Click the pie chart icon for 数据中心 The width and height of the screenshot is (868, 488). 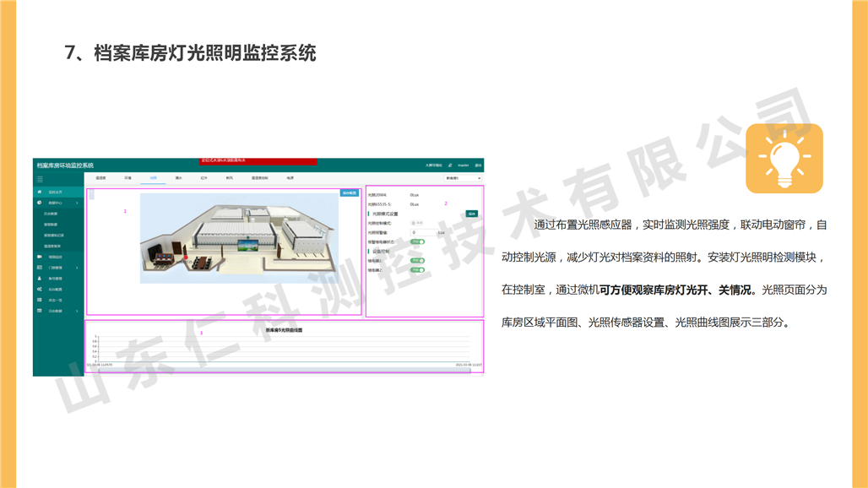40,203
